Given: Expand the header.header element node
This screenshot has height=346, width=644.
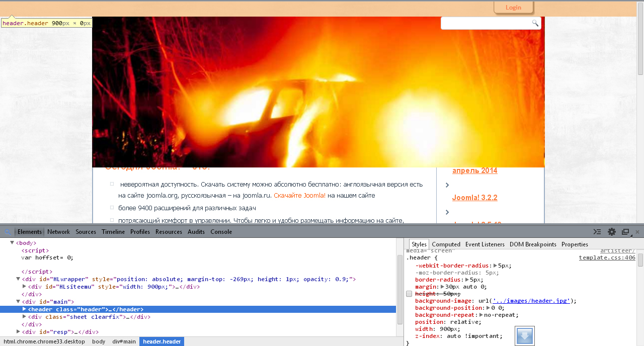Looking at the screenshot, I should coord(24,309).
